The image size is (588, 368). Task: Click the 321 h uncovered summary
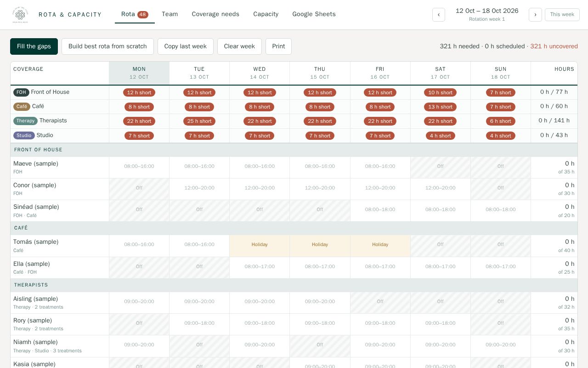click(554, 46)
